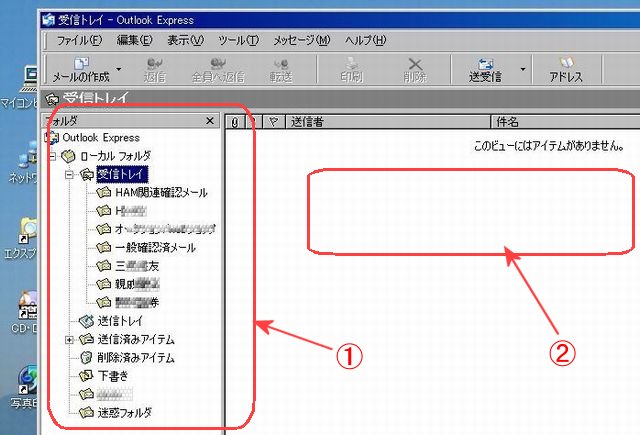
Task: Click the 迷惑フォルダ folder icon
Action: point(86,413)
